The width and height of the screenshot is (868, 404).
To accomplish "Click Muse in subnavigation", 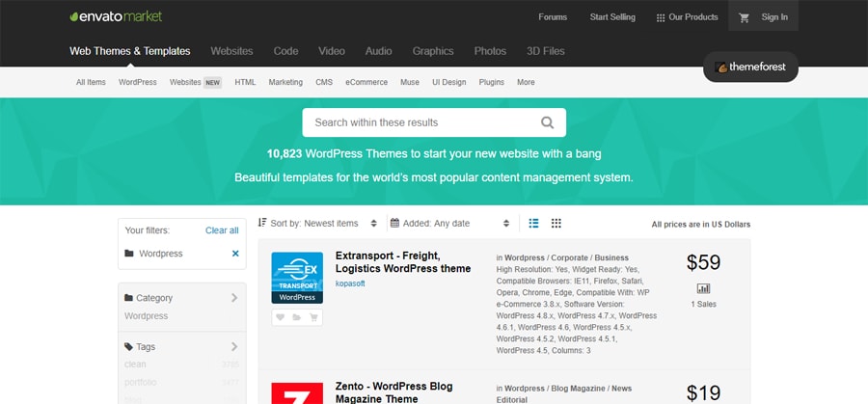I will [410, 82].
